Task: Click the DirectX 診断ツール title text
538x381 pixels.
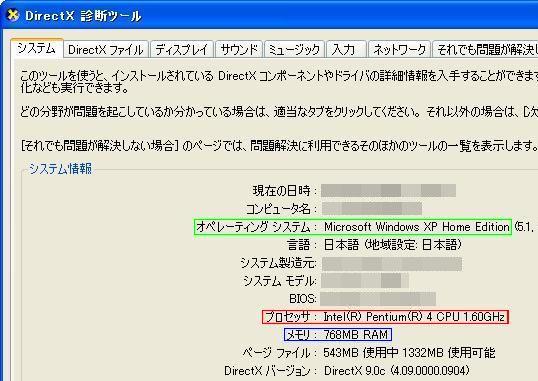Action: click(x=83, y=16)
